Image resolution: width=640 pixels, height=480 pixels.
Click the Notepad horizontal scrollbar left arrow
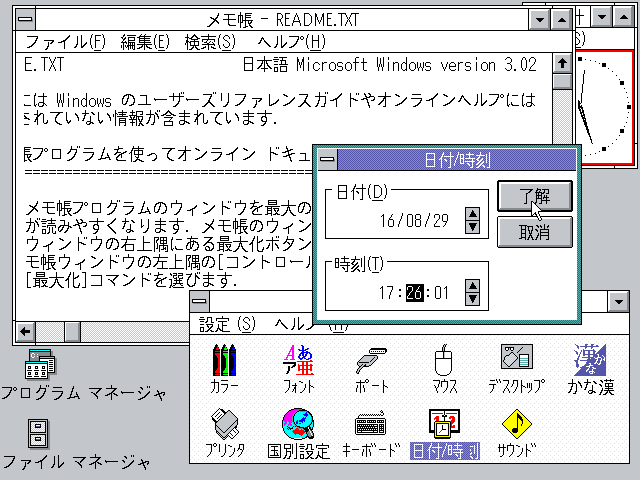pyautogui.click(x=26, y=331)
